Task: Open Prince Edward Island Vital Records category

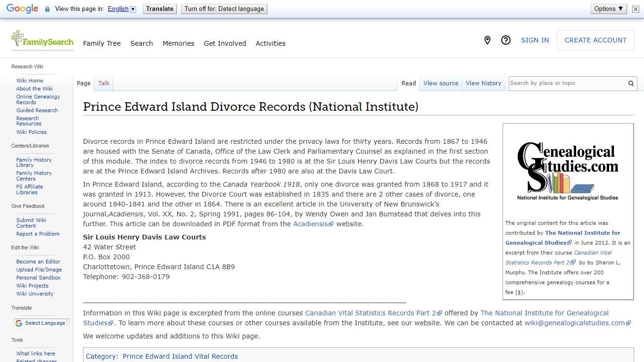Action: (x=180, y=356)
